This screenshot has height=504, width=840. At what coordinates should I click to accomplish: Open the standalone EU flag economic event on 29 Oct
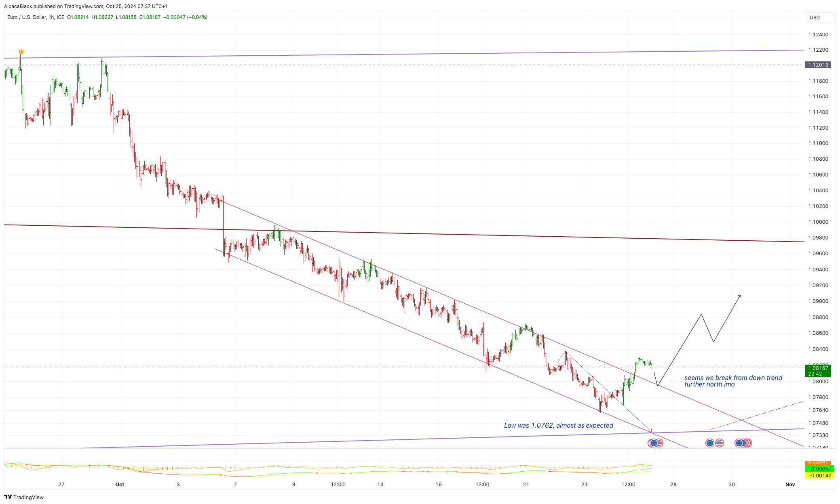tap(709, 443)
